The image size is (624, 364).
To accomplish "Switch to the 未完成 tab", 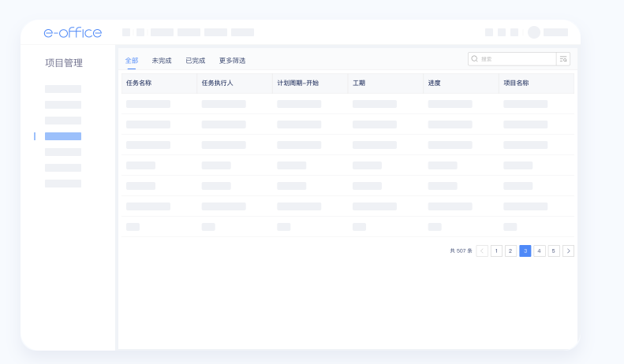I will click(161, 61).
